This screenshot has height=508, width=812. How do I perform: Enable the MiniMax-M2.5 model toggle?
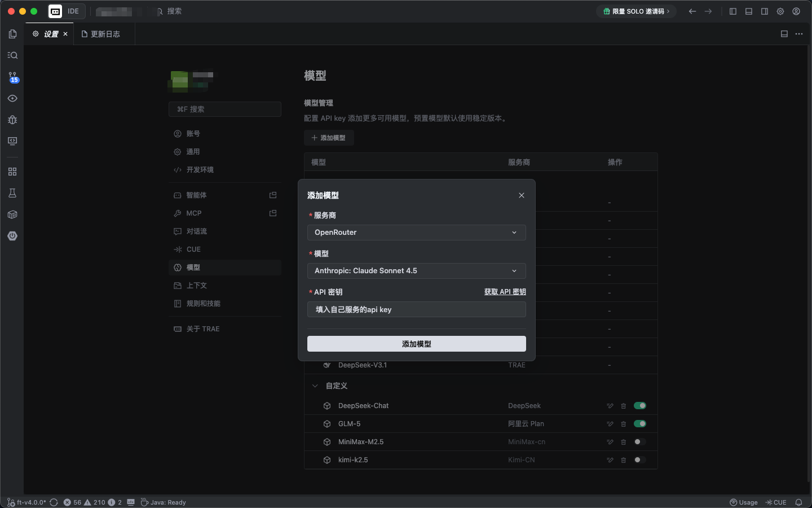click(640, 442)
